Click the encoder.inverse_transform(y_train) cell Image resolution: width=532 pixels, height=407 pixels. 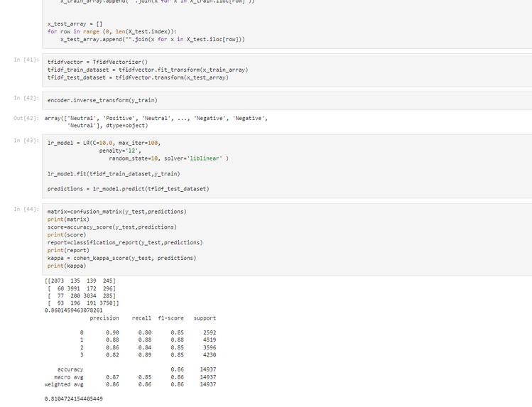click(102, 100)
